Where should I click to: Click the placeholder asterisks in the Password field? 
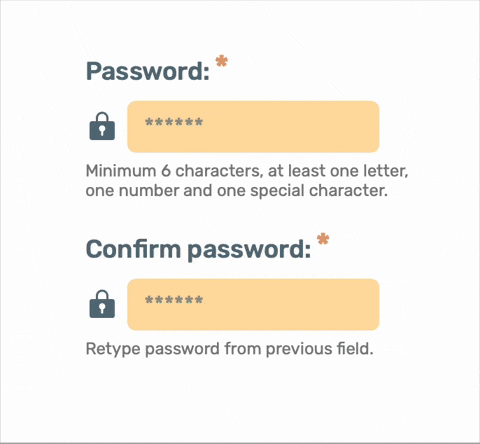[174, 122]
